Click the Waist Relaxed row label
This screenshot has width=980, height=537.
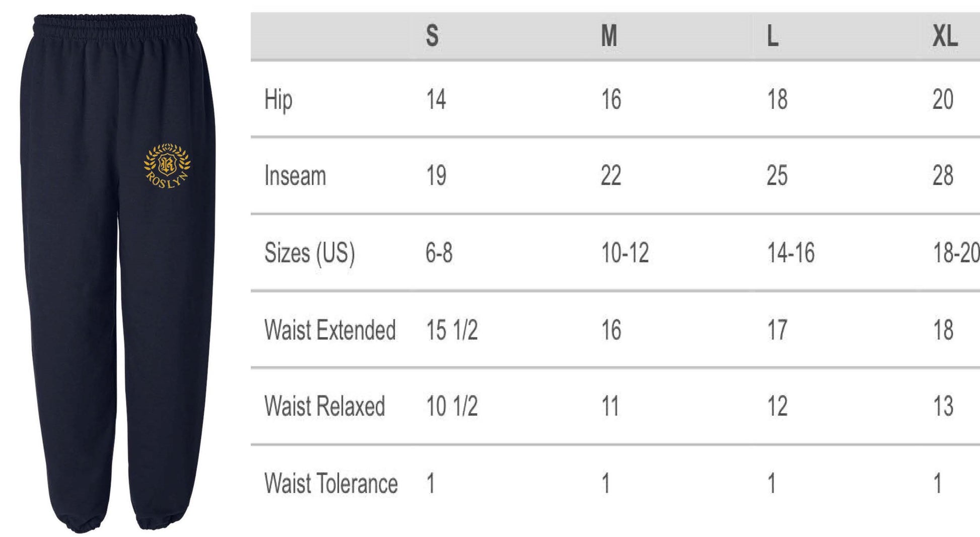point(325,407)
